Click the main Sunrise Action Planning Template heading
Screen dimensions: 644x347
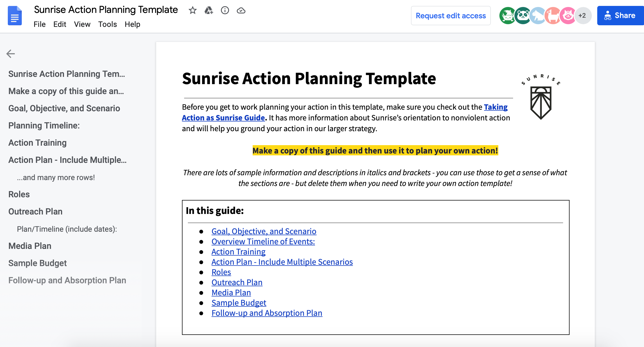tap(309, 78)
